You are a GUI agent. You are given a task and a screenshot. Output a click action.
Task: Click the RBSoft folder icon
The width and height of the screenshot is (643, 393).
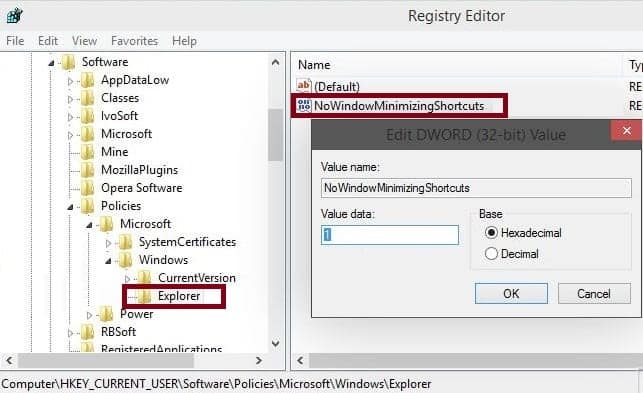click(x=87, y=332)
